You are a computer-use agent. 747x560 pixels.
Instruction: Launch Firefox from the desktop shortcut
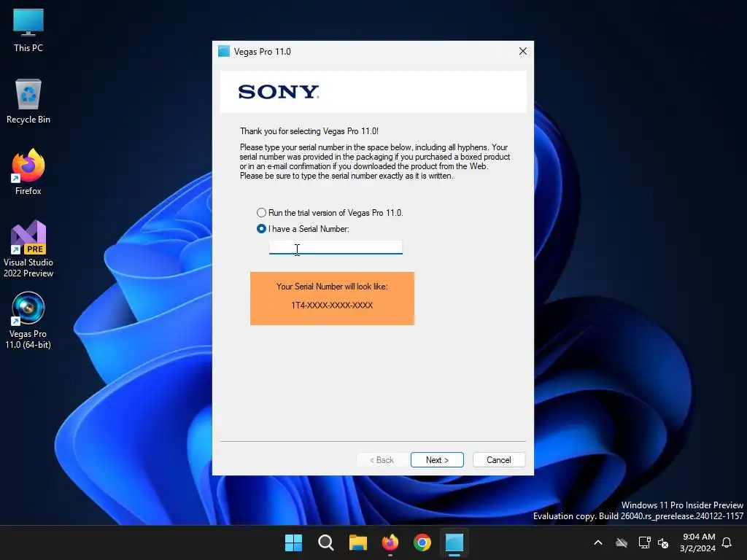[x=28, y=172]
